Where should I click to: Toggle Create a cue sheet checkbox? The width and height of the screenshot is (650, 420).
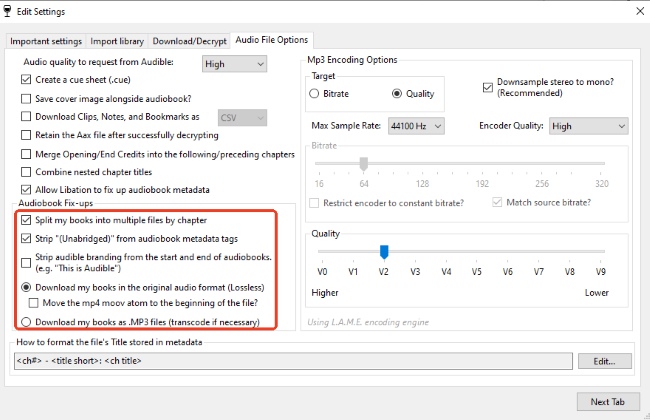[x=26, y=79]
